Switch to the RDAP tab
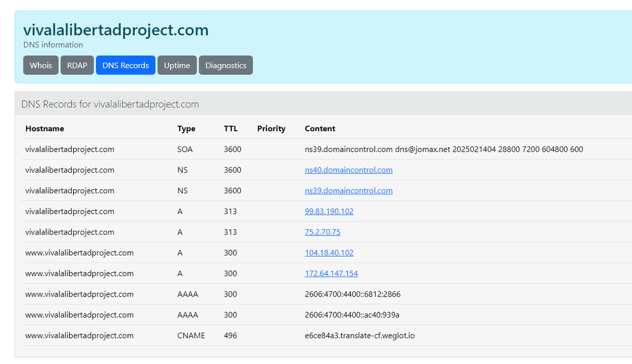This screenshot has height=364, width=632. coord(77,65)
